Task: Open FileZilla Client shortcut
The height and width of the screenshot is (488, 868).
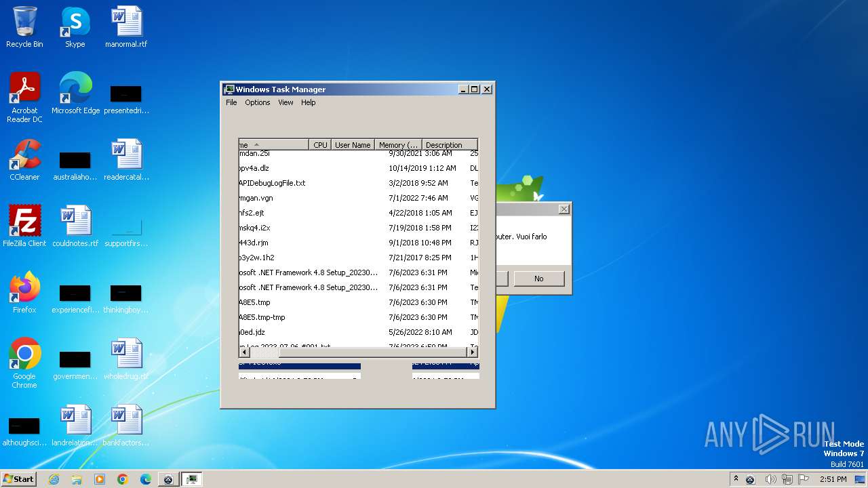Action: 24,226
